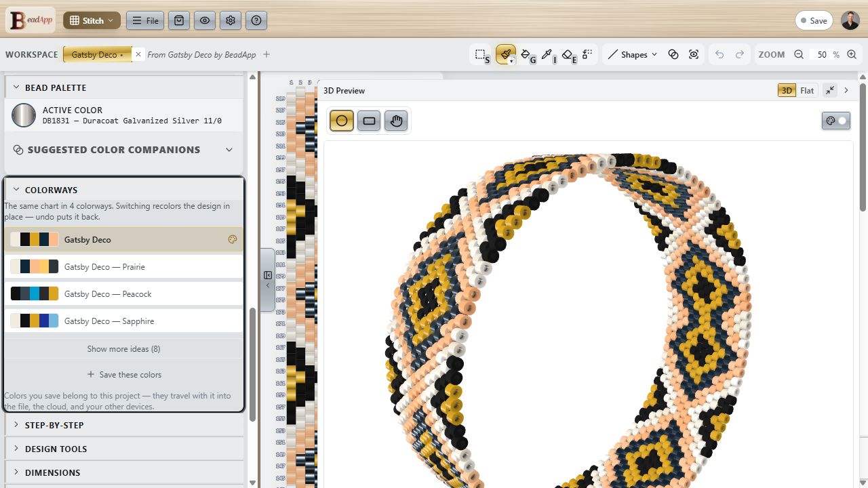
Task: Redo the last undone action
Action: point(740,54)
